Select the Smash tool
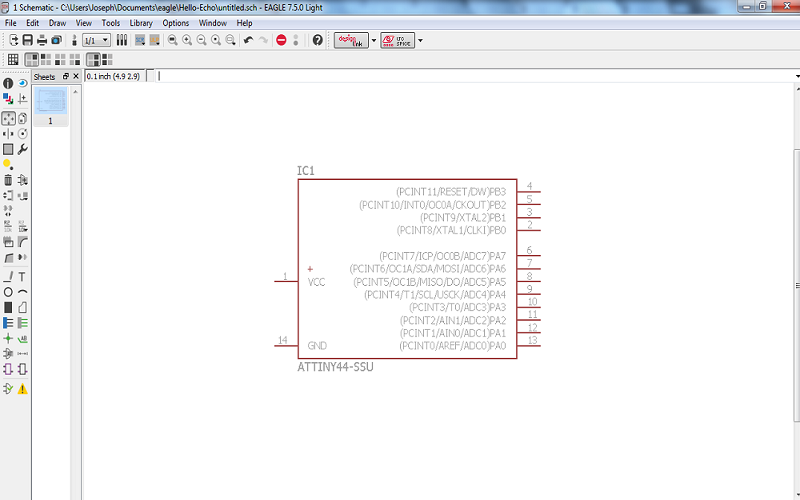Viewport: 800px width, 500px height. coord(8,241)
